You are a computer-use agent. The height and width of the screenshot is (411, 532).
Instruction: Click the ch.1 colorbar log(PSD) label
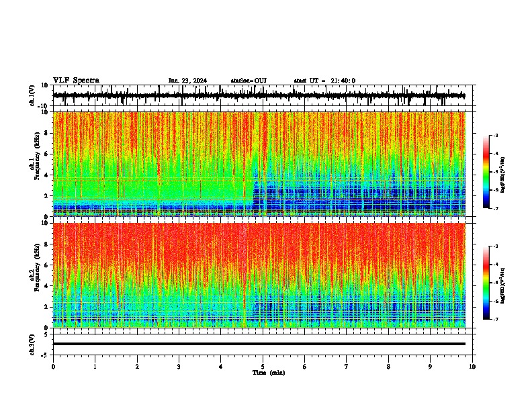pos(502,175)
